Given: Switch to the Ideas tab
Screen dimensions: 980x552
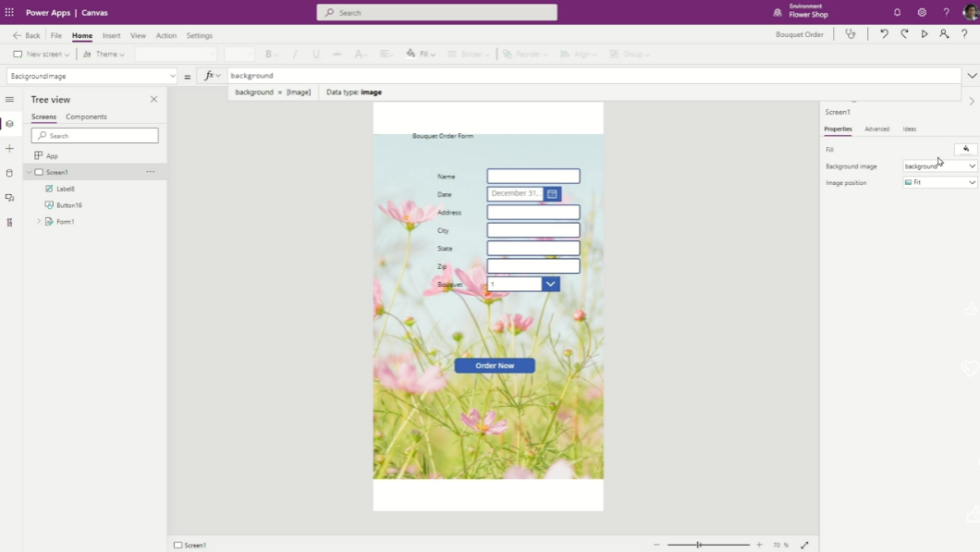Looking at the screenshot, I should click(910, 129).
